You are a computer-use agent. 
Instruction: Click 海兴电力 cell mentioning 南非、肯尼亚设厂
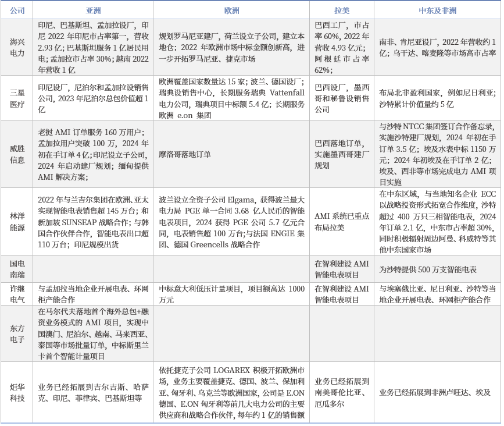tap(438, 47)
